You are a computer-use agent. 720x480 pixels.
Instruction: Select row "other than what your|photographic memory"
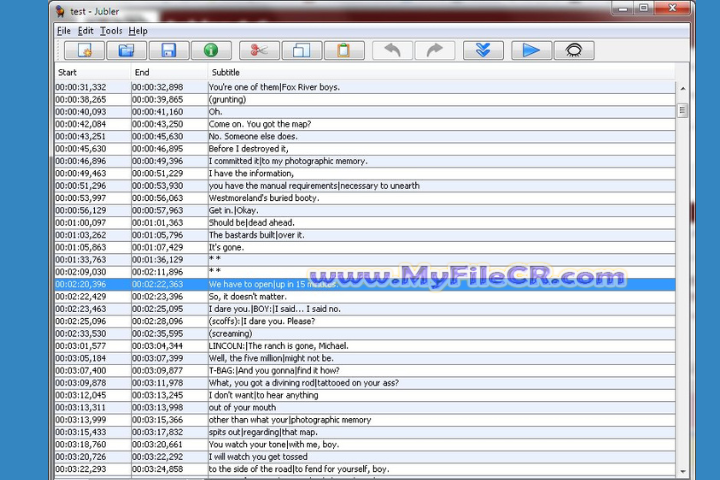click(x=365, y=420)
